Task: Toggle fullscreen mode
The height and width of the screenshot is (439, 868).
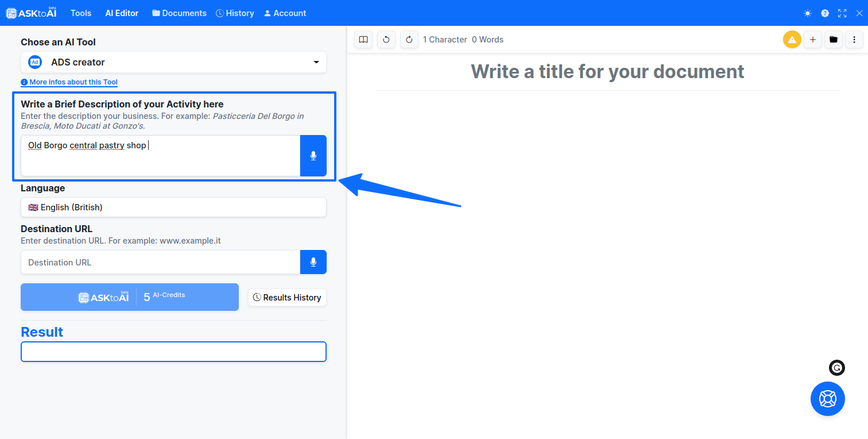Action: 842,13
